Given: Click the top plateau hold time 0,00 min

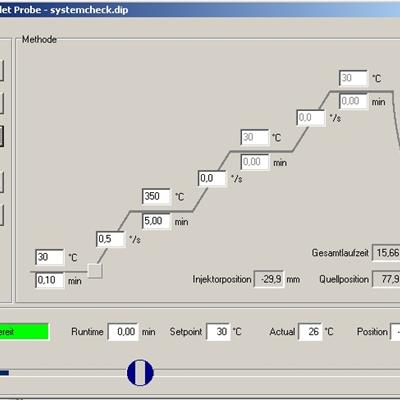Looking at the screenshot, I should pos(353,101).
